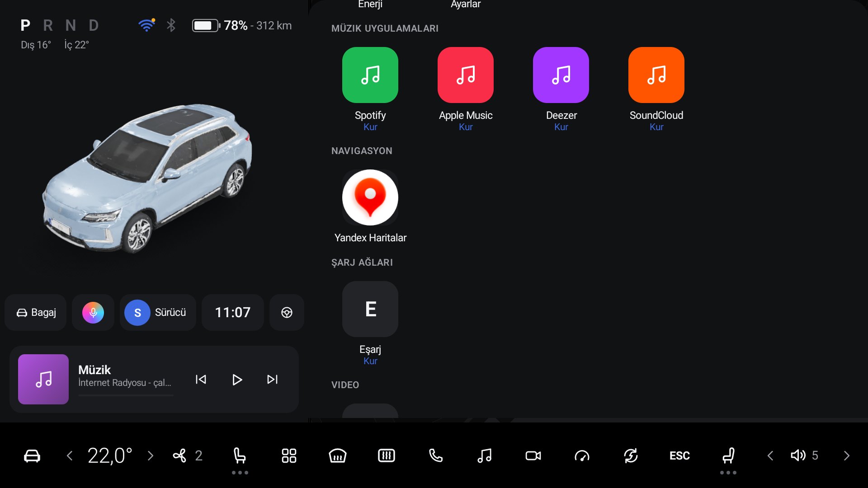Image resolution: width=868 pixels, height=488 pixels.
Task: Toggle front windshield defrost
Action: pos(338,455)
